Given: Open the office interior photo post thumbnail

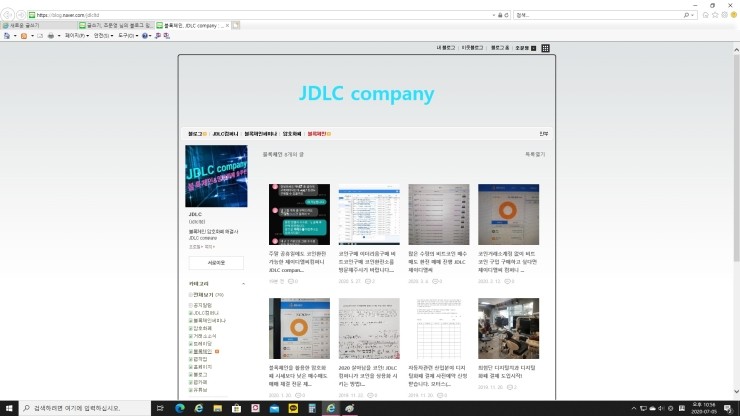Looking at the screenshot, I should [x=508, y=328].
